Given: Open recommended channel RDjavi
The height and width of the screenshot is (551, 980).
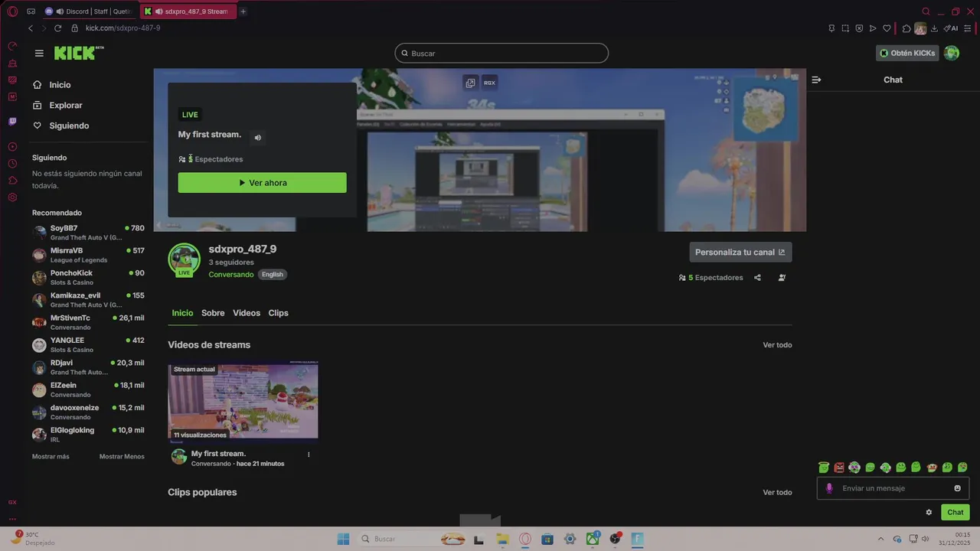Looking at the screenshot, I should [88, 367].
